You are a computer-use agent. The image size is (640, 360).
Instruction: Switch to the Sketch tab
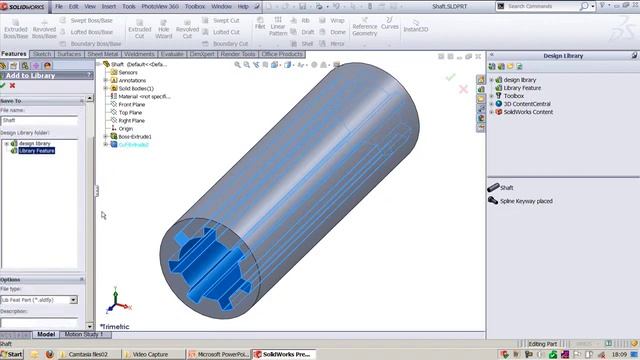42,54
